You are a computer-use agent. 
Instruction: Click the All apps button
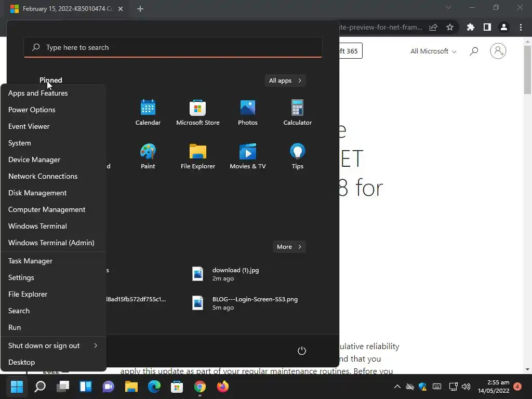(x=285, y=81)
